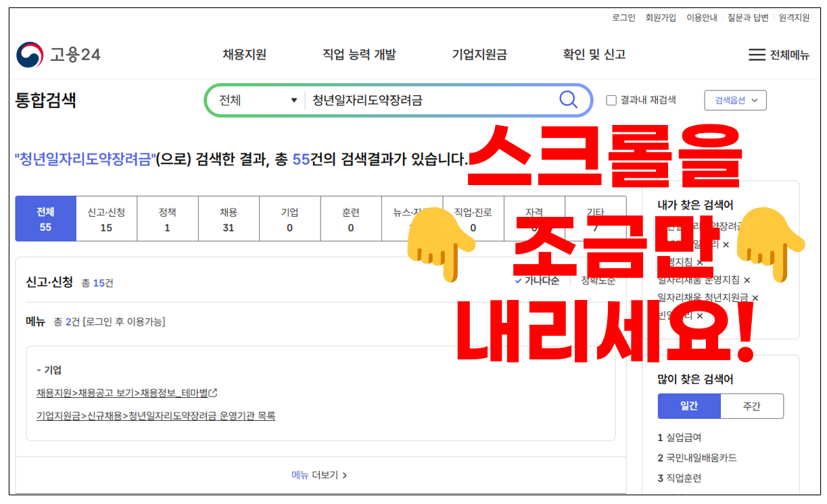Select 주간 in the popular searches panel
The width and height of the screenshot is (827, 504).
coord(752,406)
